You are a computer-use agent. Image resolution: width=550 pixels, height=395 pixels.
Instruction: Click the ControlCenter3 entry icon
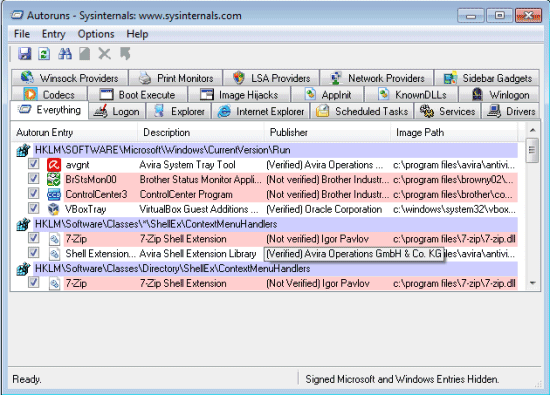coord(54,194)
